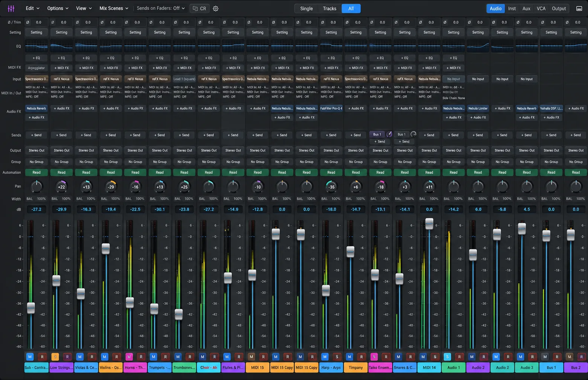
Task: Click the +6 pan knob on Timpany channel
Action: click(356, 187)
